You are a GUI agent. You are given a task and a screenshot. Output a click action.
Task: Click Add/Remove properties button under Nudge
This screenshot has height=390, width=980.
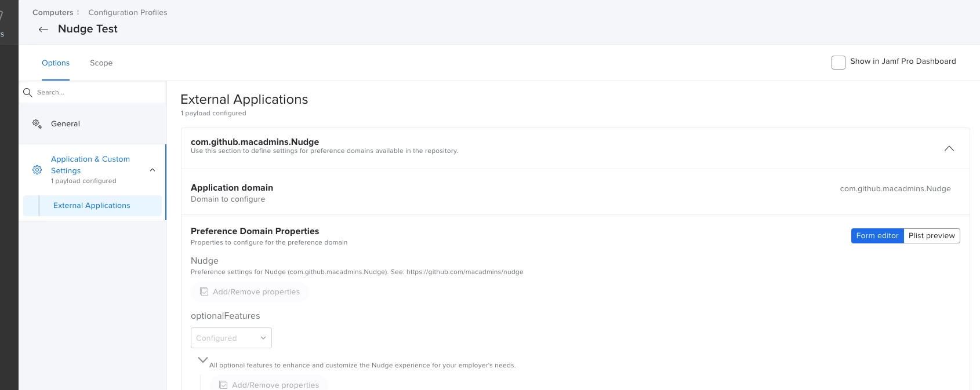249,291
